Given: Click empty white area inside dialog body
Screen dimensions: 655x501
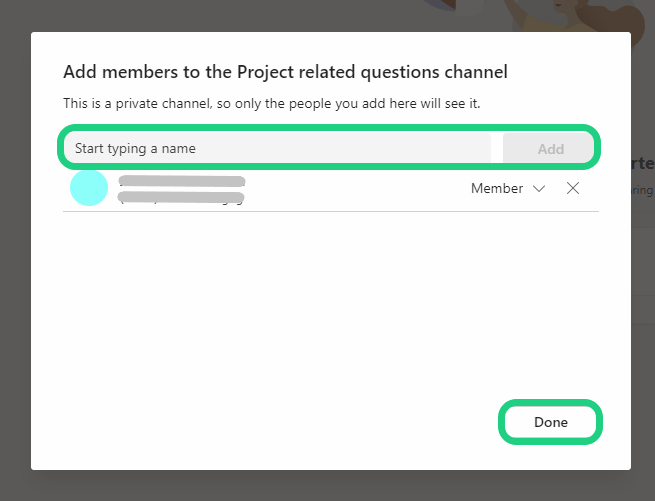Looking at the screenshot, I should (330, 320).
